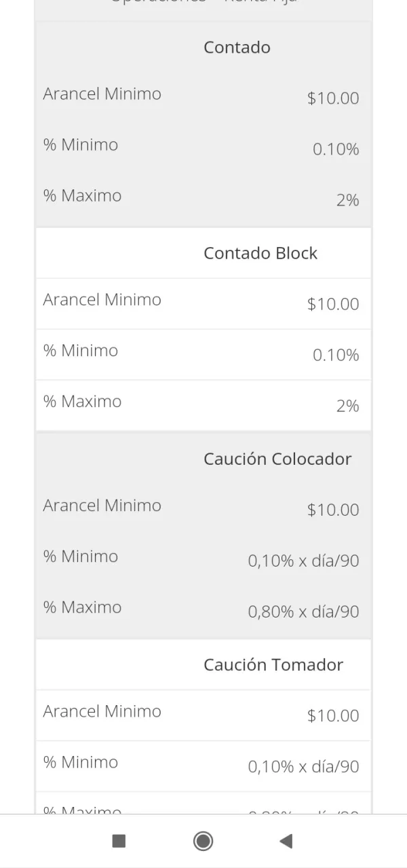Click the 2% value in Contado Block

[x=347, y=406]
